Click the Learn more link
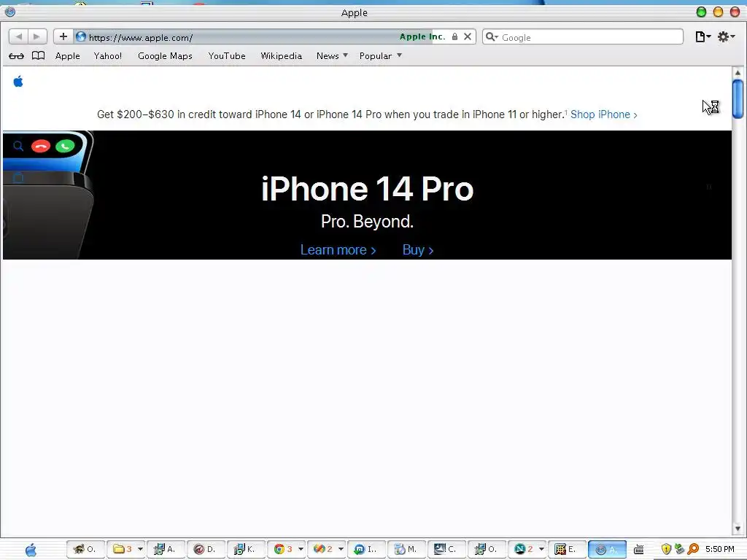Image resolution: width=747 pixels, height=560 pixels. 338,250
